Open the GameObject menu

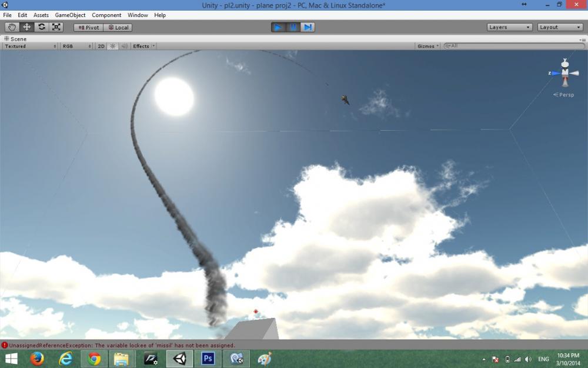click(70, 15)
